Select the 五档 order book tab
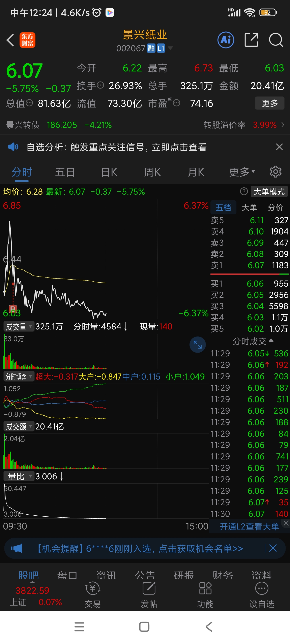 coord(223,207)
